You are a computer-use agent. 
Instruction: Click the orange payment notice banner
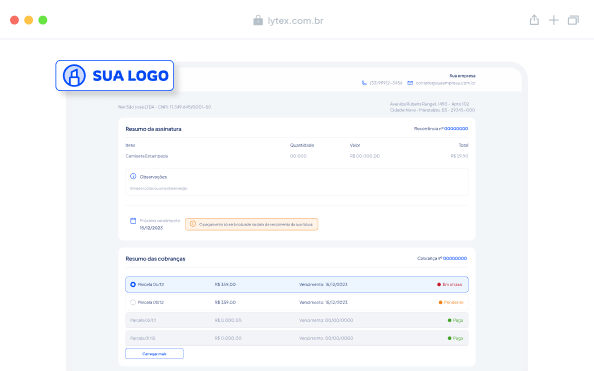tap(252, 224)
